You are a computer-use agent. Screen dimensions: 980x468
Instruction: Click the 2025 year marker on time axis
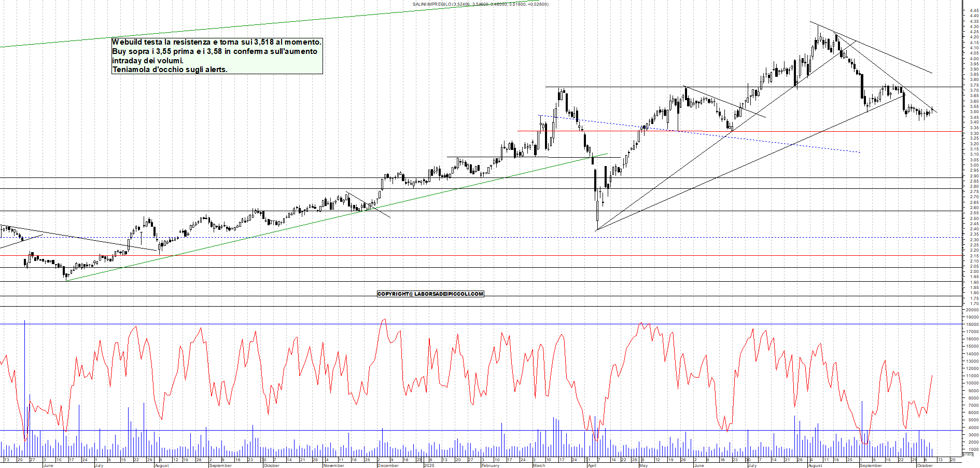click(x=429, y=465)
